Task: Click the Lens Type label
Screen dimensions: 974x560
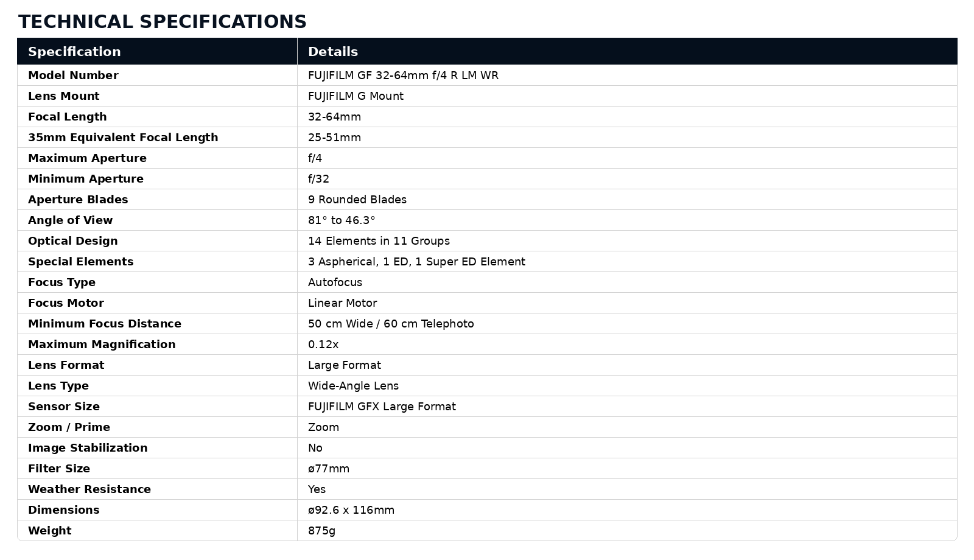Action: click(x=58, y=386)
